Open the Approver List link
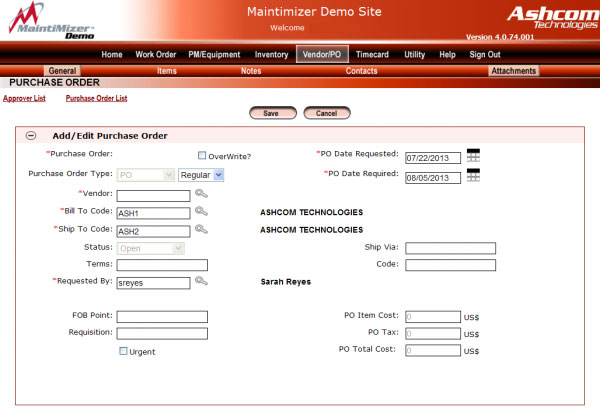The width and height of the screenshot is (602, 408). (x=24, y=98)
